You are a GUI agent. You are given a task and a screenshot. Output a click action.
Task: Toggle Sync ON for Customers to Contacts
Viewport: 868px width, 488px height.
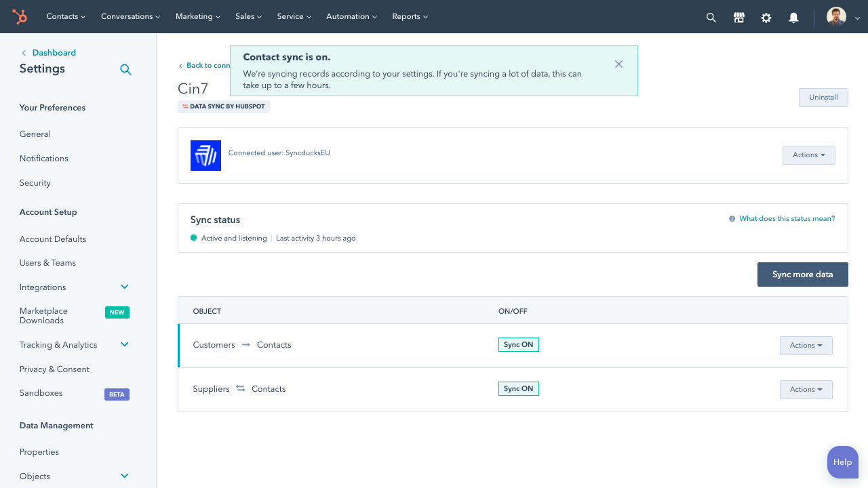(518, 345)
